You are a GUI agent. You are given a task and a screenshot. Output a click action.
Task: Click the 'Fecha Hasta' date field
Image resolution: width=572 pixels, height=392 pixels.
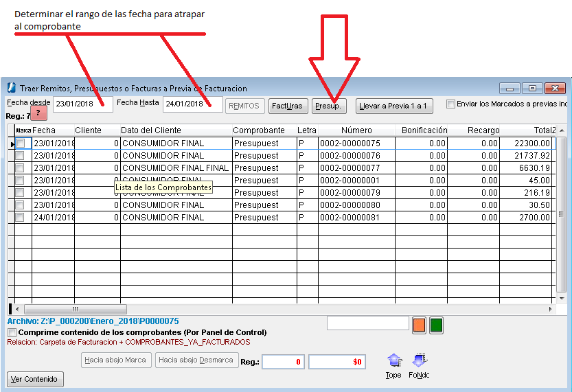(192, 104)
